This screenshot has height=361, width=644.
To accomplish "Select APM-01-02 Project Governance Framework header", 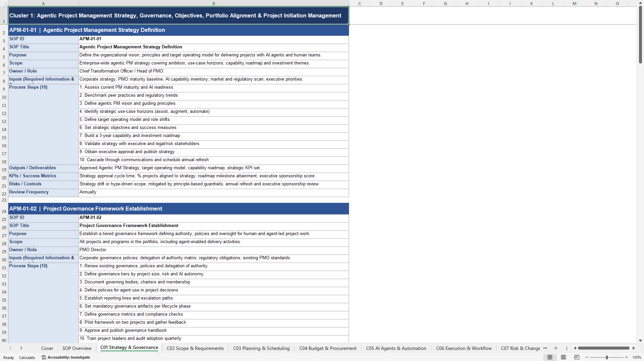I will click(179, 209).
